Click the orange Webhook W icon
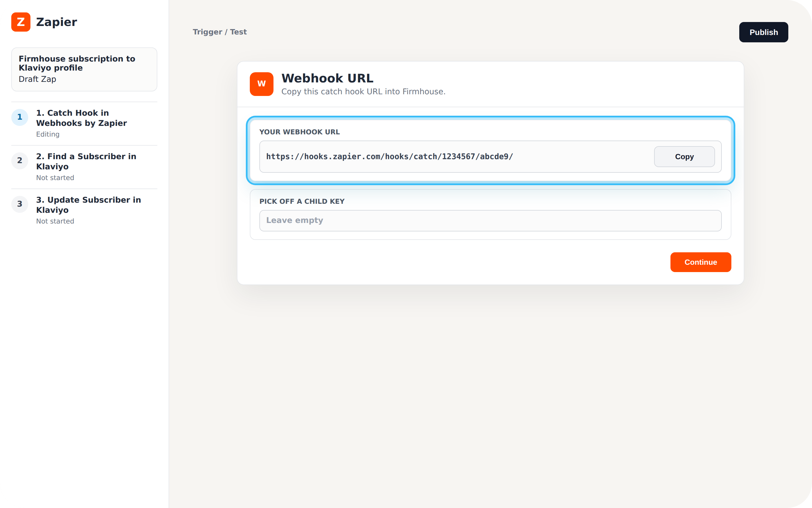Image resolution: width=812 pixels, height=508 pixels. click(x=261, y=84)
